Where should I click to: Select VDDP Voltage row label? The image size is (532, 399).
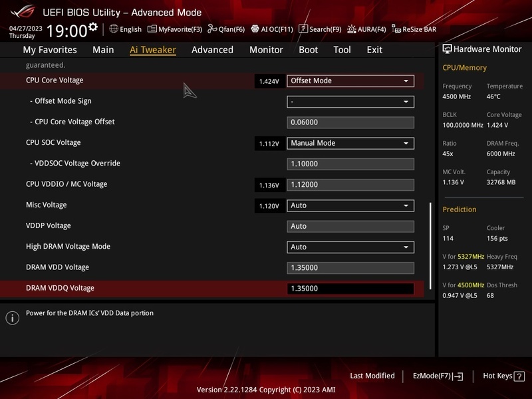(x=48, y=225)
